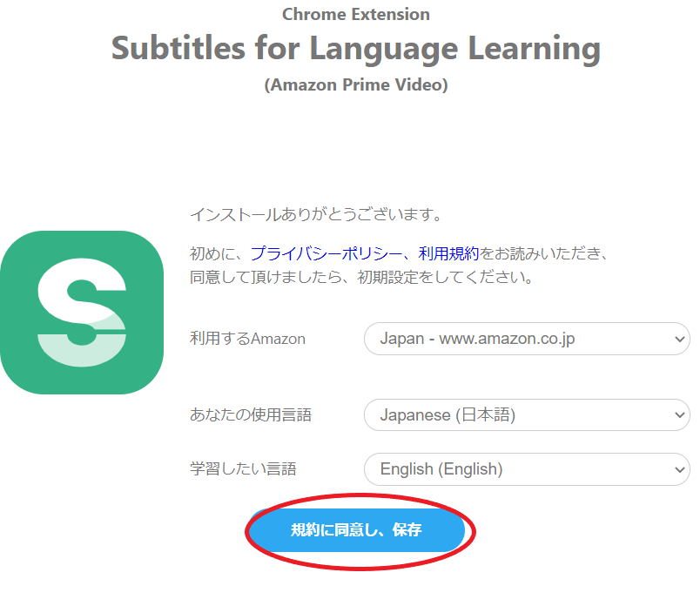Click the あなたの使用言語 field label
Screen dimensions: 700x606
tap(249, 415)
